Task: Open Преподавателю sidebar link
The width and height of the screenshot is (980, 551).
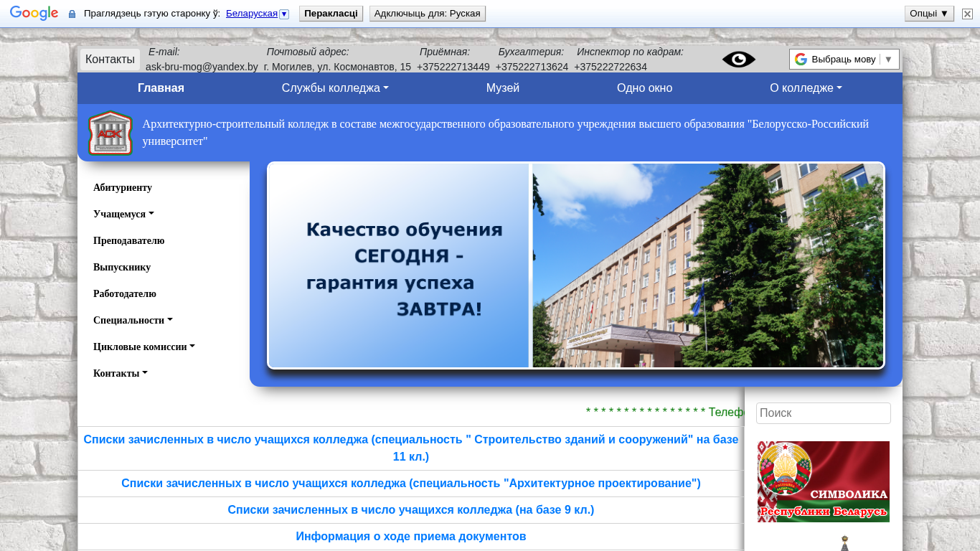Action: (129, 241)
